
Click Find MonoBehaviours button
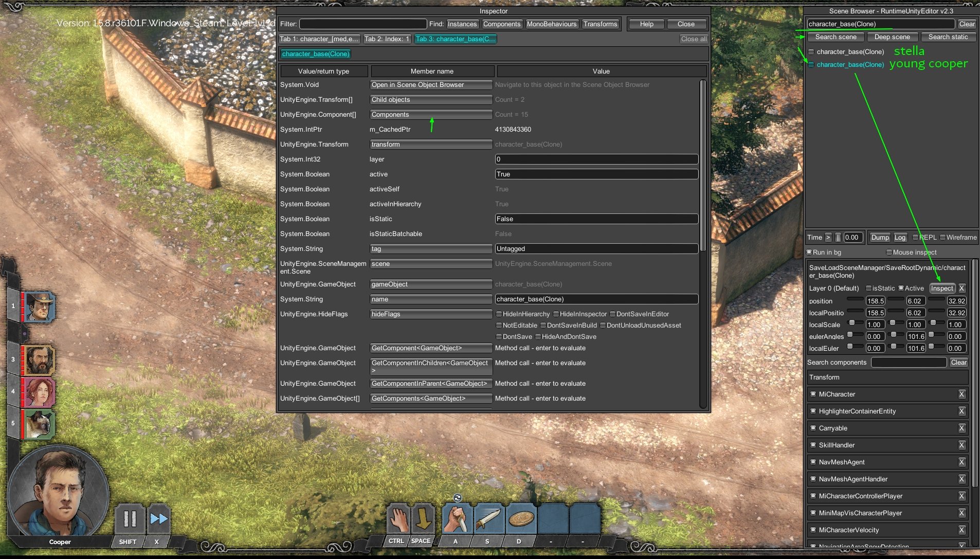[x=552, y=24]
